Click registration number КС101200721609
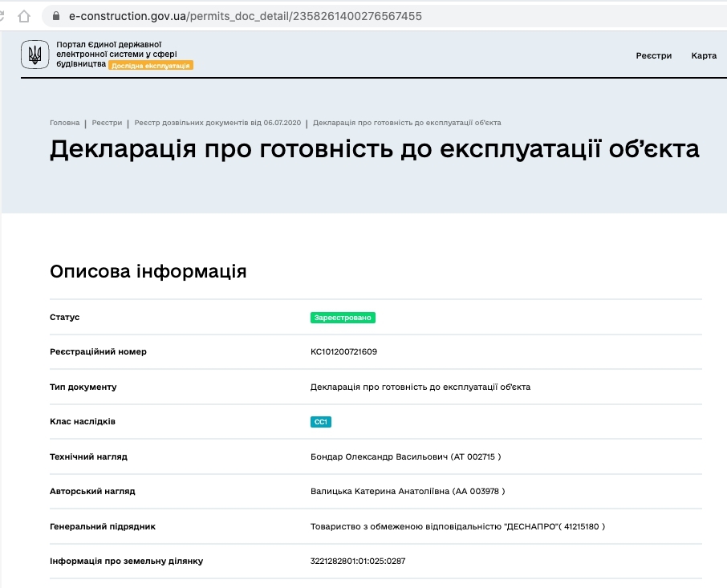Screen dimensions: 727x588 (x=343, y=351)
